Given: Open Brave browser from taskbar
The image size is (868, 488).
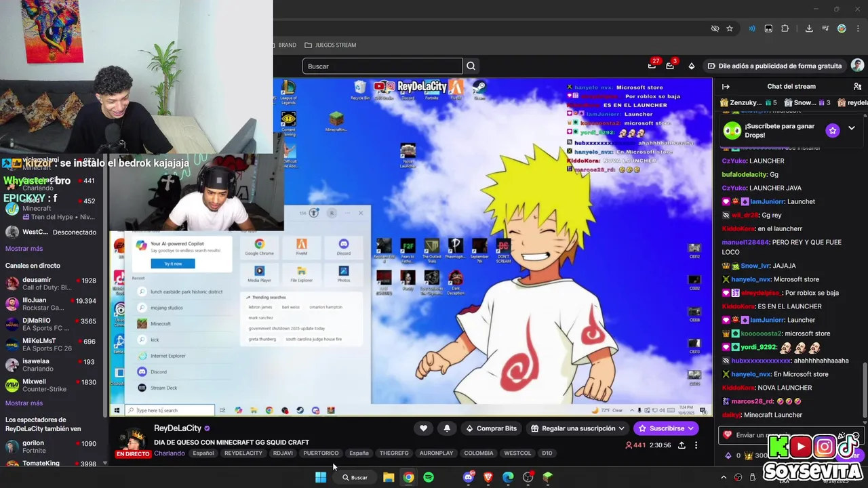Looking at the screenshot, I should click(x=488, y=477).
